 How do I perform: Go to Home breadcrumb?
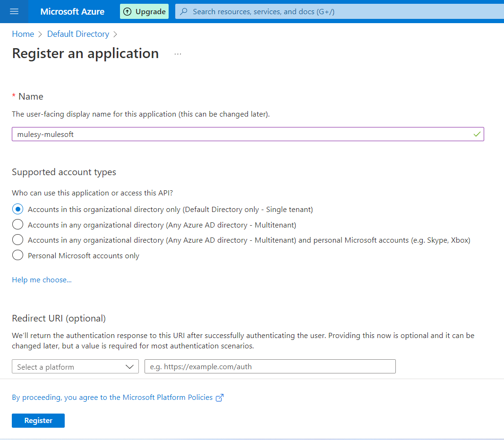point(23,34)
